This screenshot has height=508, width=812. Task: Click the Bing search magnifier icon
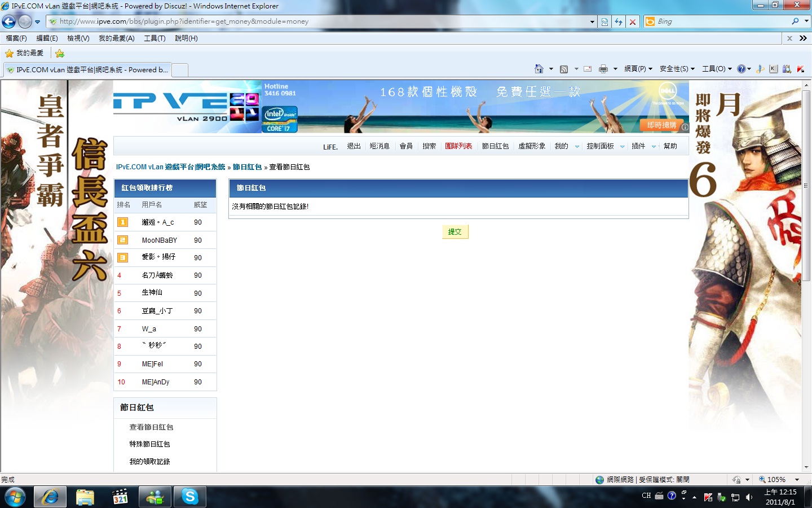795,21
